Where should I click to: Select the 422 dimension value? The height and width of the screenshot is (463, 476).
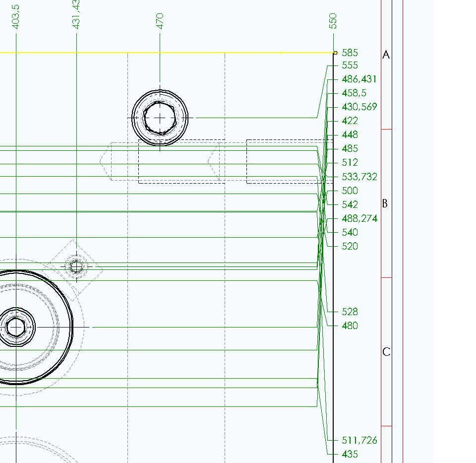tap(350, 121)
